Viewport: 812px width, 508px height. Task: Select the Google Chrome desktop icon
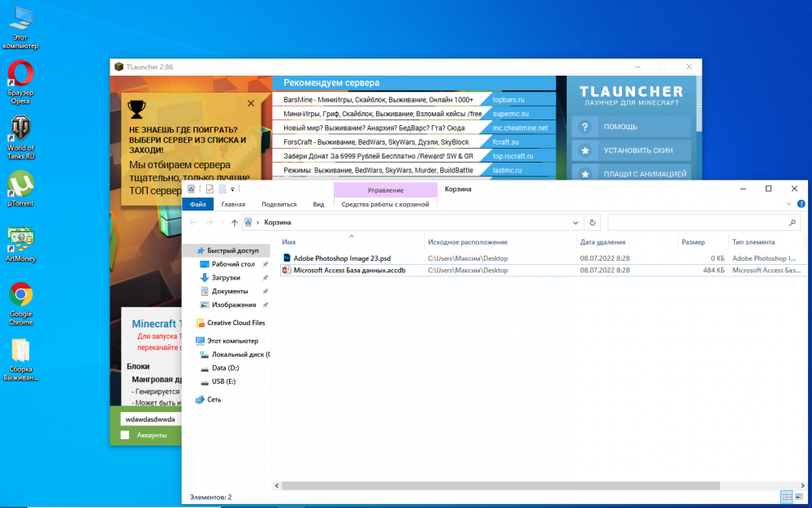tap(21, 304)
